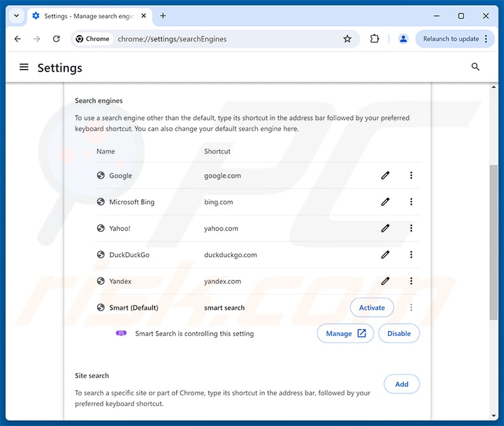The width and height of the screenshot is (504, 426).
Task: Click the globe icon next to DuckDuckGo
Action: (x=101, y=254)
